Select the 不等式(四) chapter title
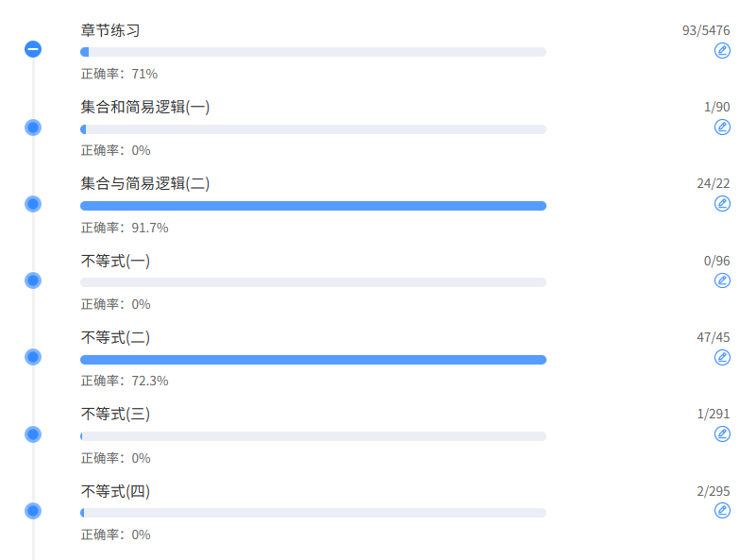Screen dimensions: 756x560 click(115, 491)
